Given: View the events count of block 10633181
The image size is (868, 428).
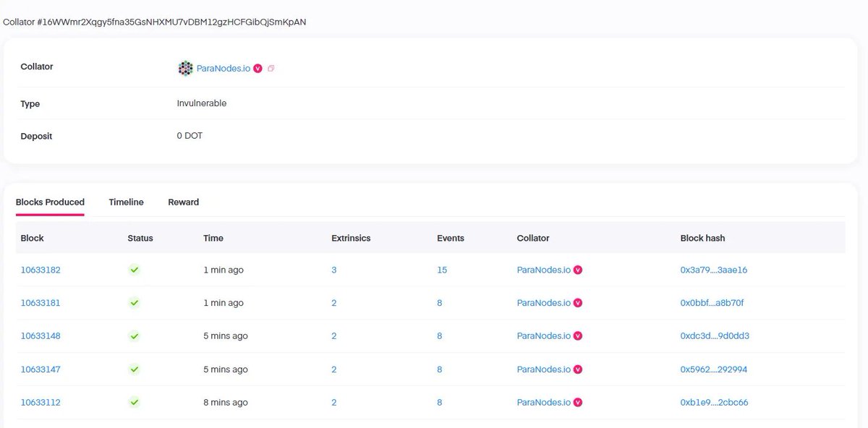Looking at the screenshot, I should tap(440, 303).
